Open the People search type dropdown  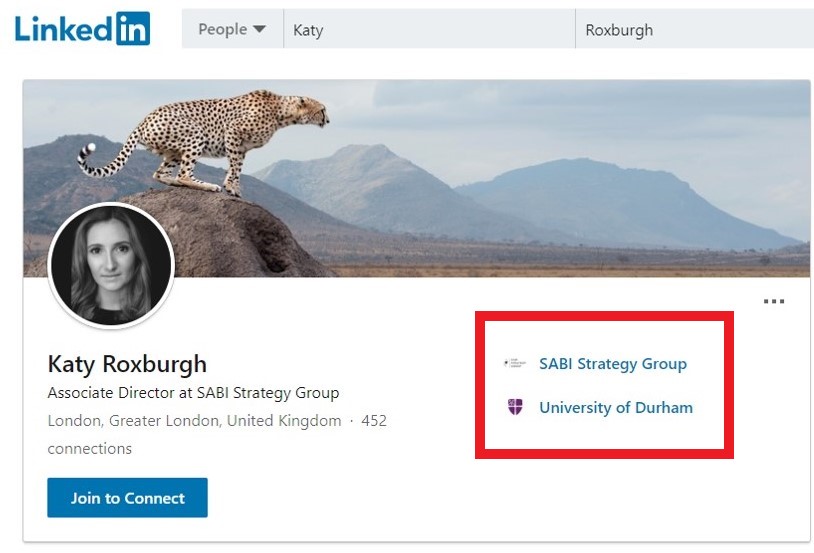[232, 29]
